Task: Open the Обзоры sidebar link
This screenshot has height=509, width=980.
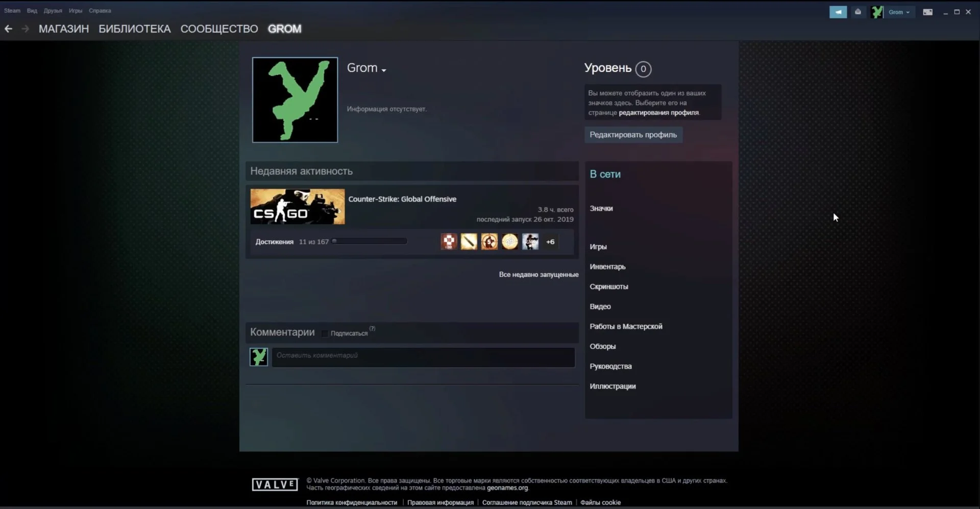Action: pos(603,346)
